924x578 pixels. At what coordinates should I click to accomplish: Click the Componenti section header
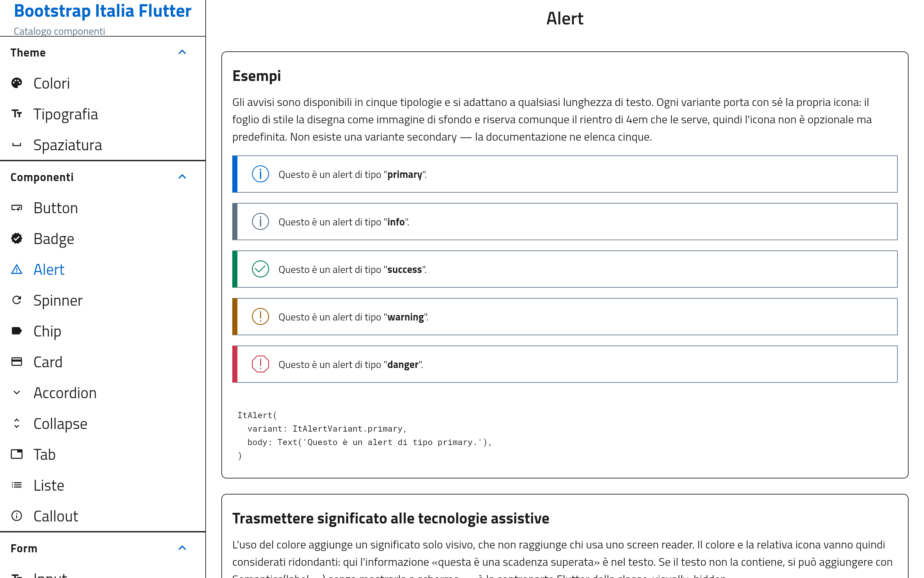coord(103,177)
